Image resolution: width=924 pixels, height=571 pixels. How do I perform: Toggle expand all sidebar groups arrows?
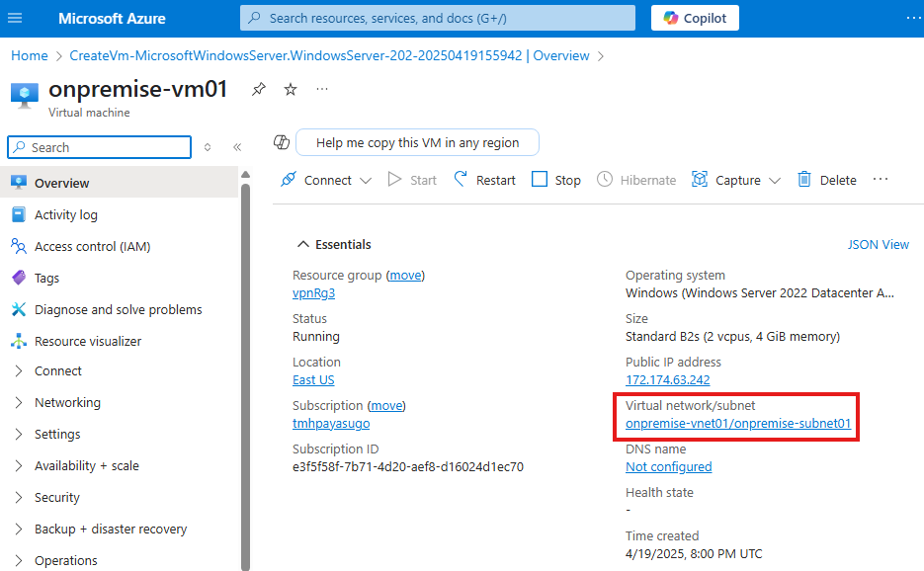208,147
